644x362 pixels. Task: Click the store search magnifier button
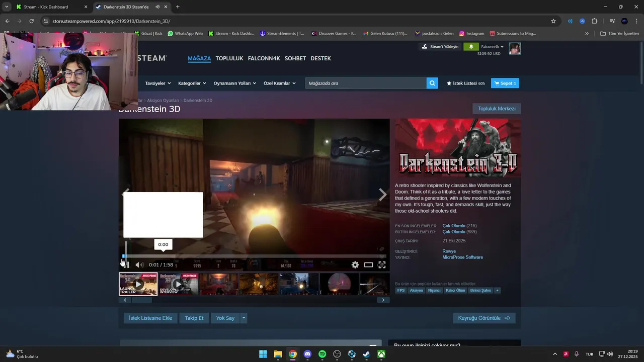click(x=432, y=83)
